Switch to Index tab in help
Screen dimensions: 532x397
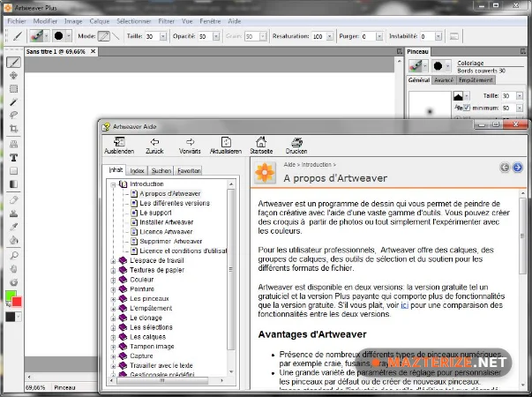(137, 170)
